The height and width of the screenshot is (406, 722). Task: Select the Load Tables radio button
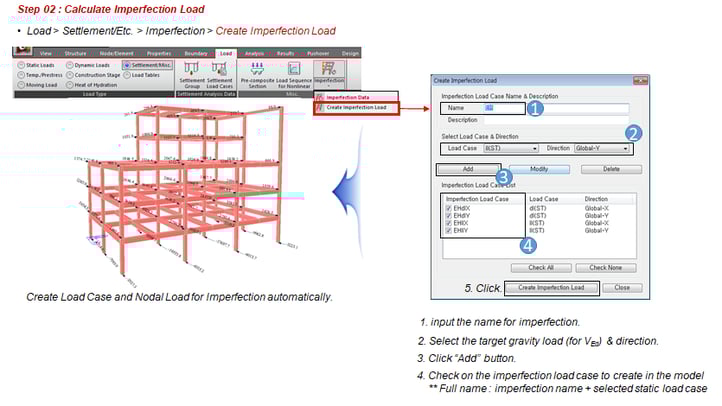[x=127, y=75]
